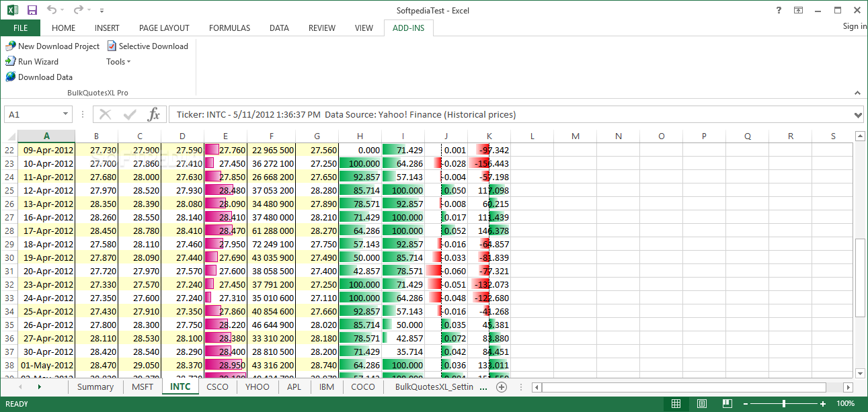
Task: Click the Name Box showing A1
Action: pyautogui.click(x=32, y=115)
